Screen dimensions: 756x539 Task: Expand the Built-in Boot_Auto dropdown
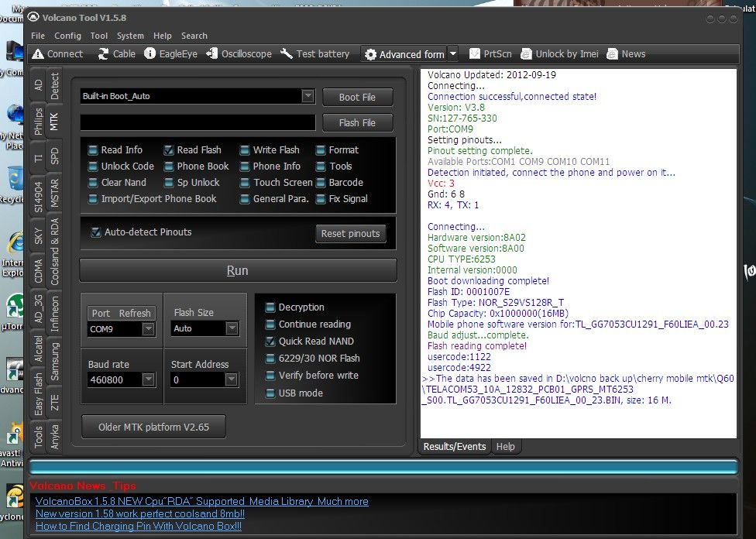308,96
